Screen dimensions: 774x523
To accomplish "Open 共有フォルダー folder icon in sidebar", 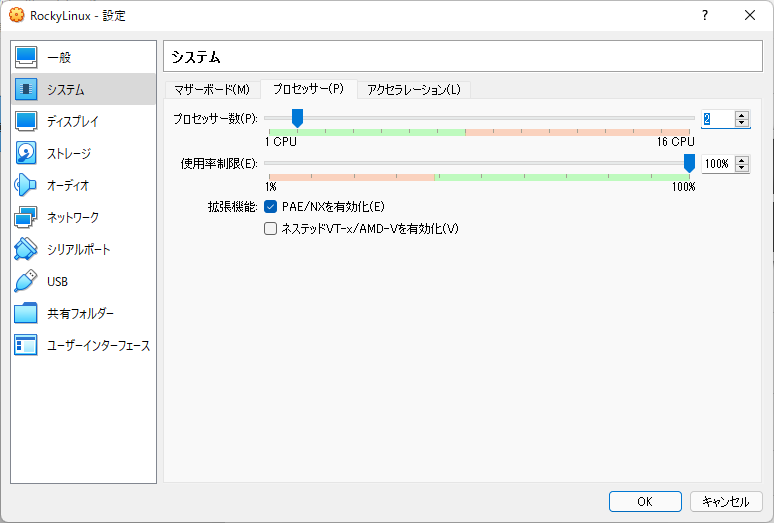I will click(27, 314).
